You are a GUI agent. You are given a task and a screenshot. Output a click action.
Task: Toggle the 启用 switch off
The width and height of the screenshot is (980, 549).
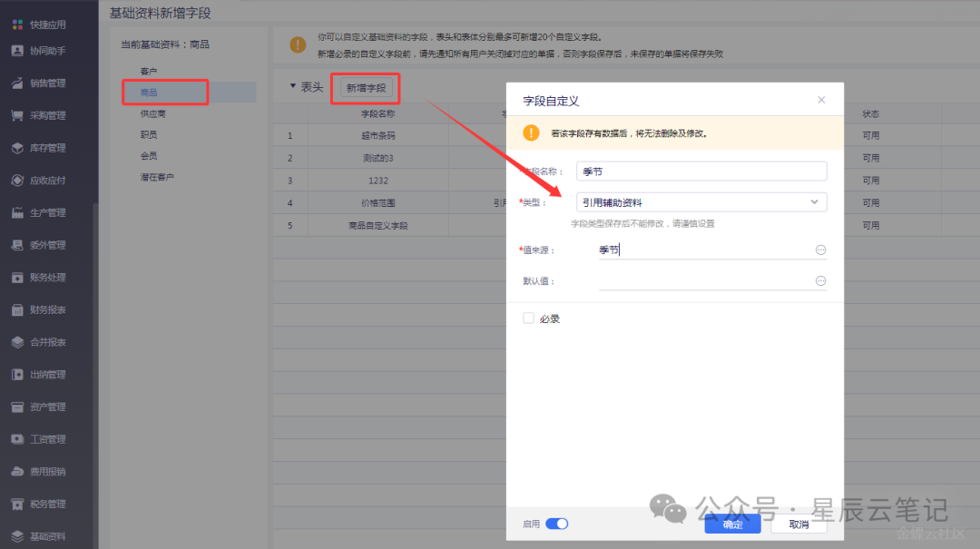point(556,524)
